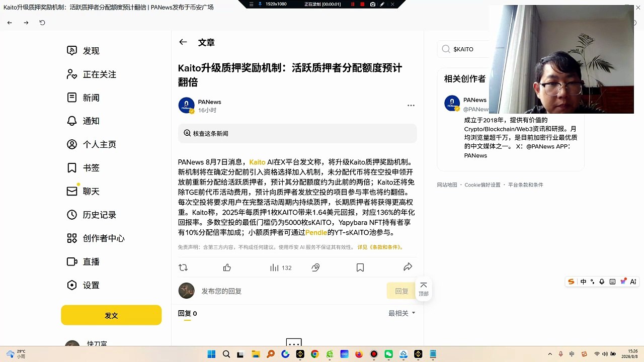Click the 创作者中心 grid icon
The image size is (644, 362).
point(72,238)
